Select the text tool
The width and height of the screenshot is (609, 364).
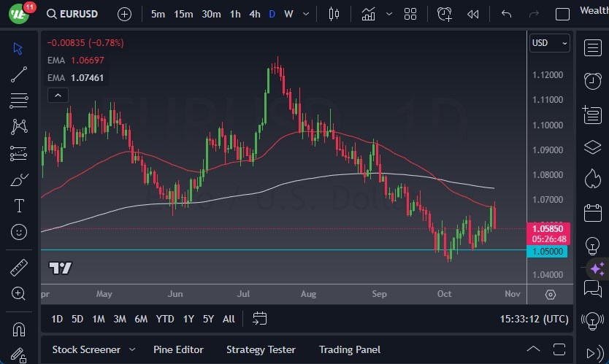pos(19,206)
